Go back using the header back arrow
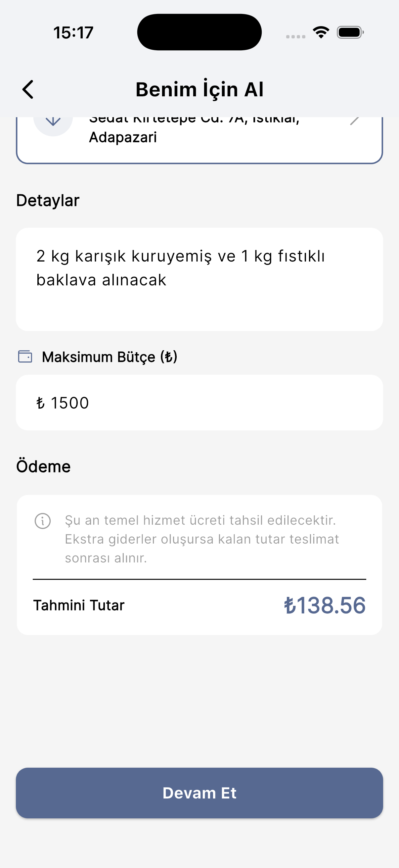Screen dimensions: 399x868 click(28, 90)
